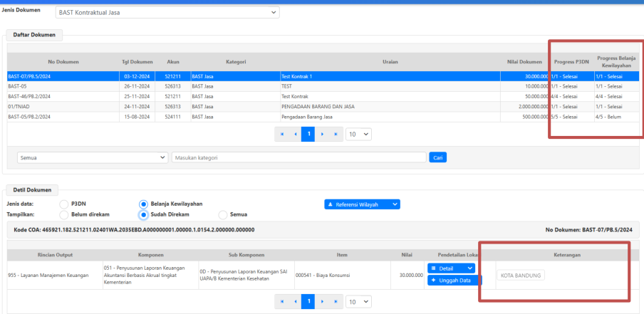Screen dimensions: 644x314
Task: Click next page arrow in Detil Dokumen pager
Action: coord(321,302)
